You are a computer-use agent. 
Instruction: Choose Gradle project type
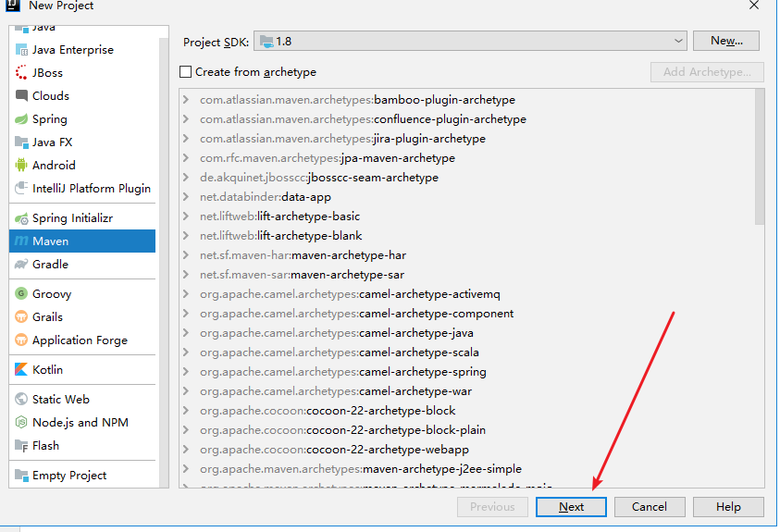pos(82,264)
